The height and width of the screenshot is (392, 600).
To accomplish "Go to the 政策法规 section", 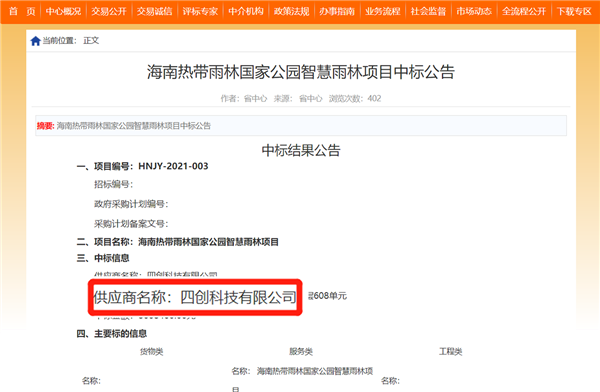I will (x=292, y=11).
